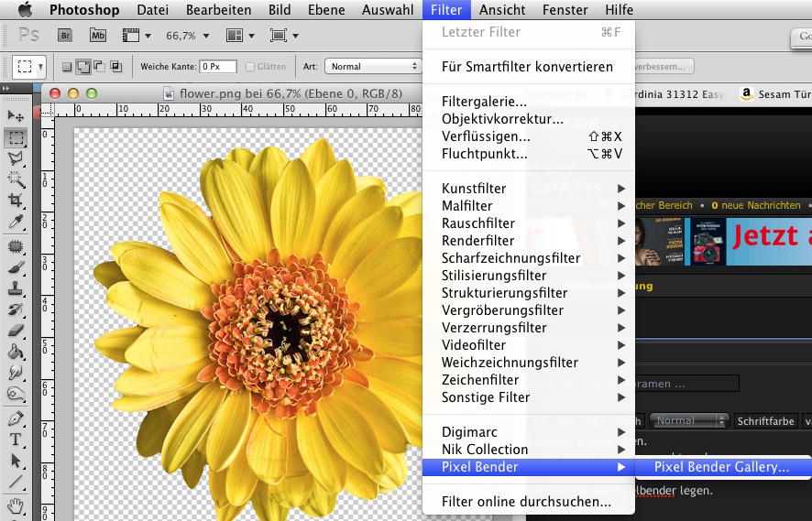This screenshot has height=521, width=812.
Task: Select the Clone Stamp tool
Action: point(15,288)
